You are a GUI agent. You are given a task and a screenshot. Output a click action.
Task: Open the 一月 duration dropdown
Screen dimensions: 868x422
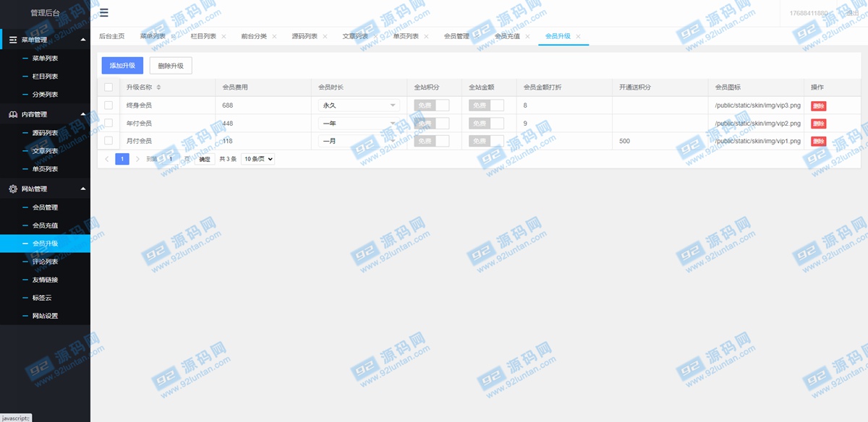point(359,141)
